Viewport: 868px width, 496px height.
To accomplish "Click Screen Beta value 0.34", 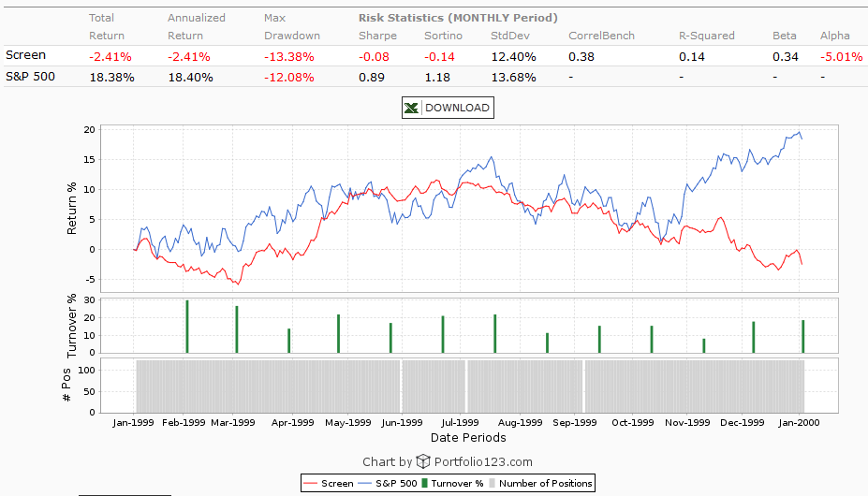I will point(786,56).
